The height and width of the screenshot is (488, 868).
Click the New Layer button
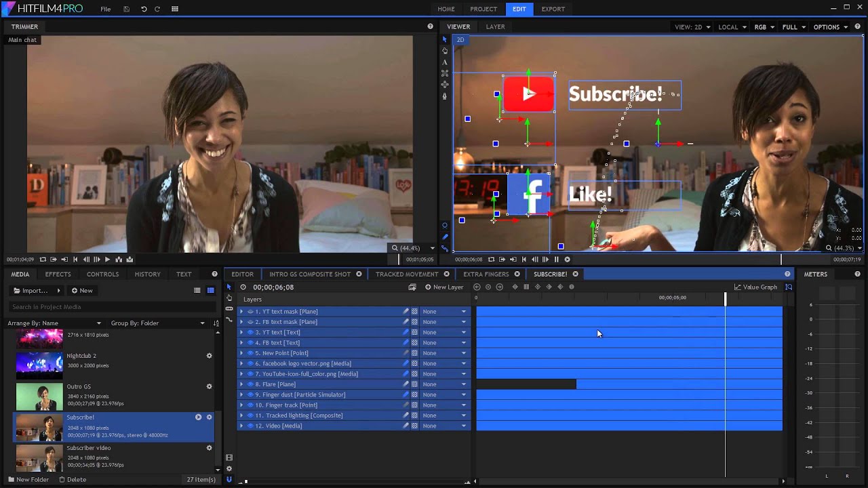444,287
